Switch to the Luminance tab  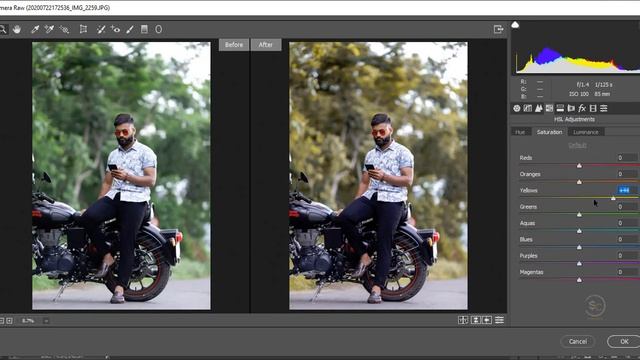point(586,132)
